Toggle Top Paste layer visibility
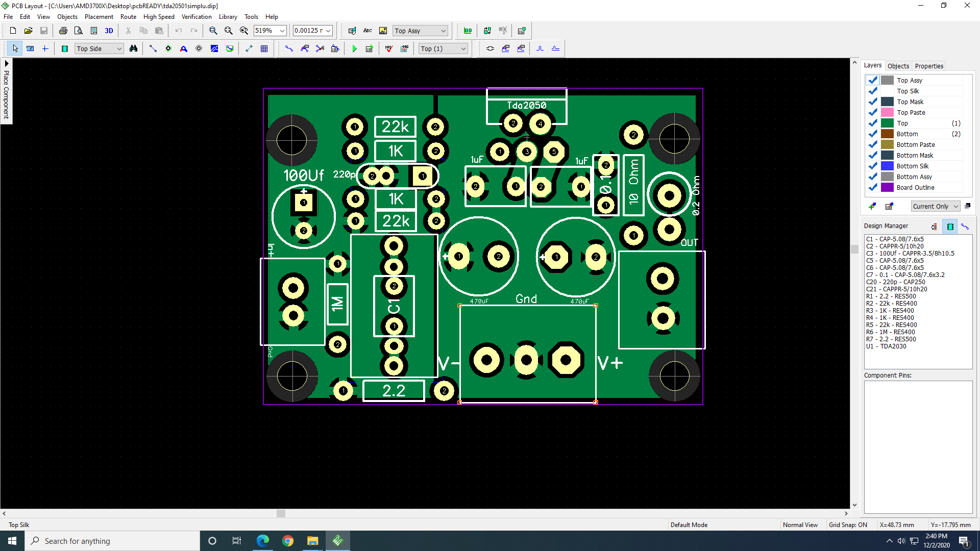Image resolution: width=980 pixels, height=551 pixels. click(x=873, y=112)
